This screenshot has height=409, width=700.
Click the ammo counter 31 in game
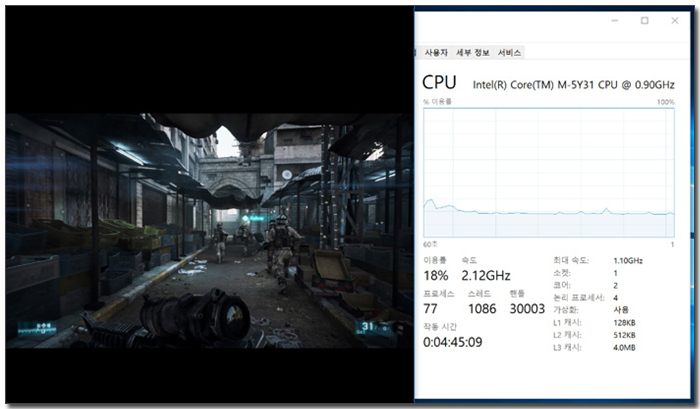[367, 326]
